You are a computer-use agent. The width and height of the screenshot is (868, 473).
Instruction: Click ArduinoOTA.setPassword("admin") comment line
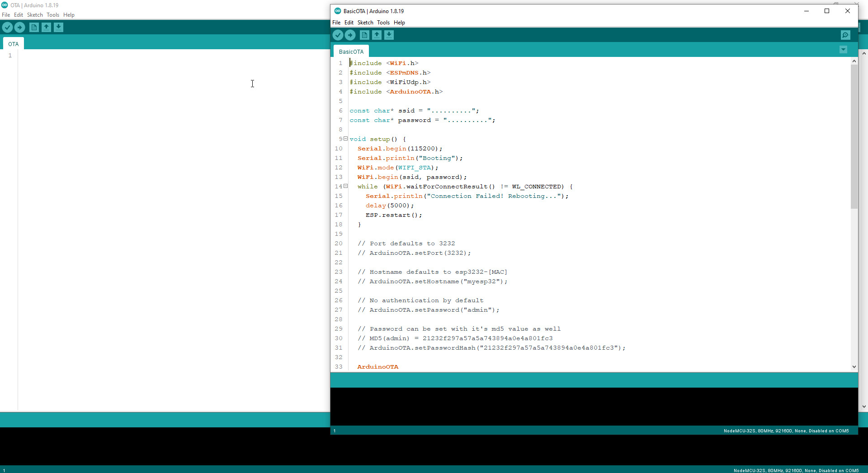pyautogui.click(x=429, y=310)
